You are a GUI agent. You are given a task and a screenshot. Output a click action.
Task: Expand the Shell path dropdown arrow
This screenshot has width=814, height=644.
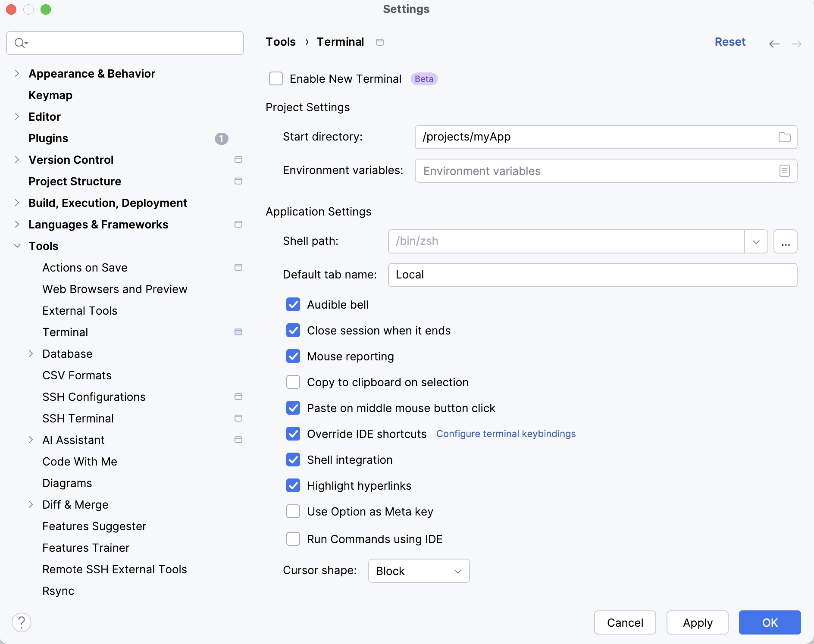(756, 241)
